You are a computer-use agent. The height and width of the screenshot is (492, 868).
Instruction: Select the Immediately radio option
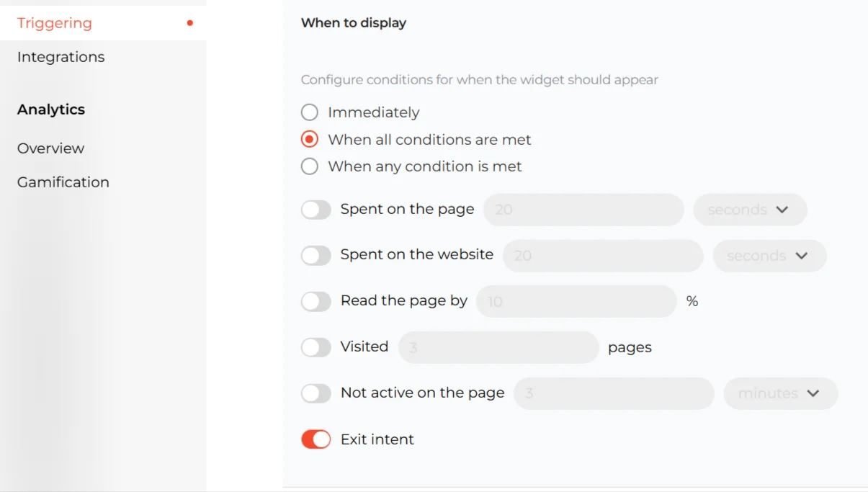[310, 112]
